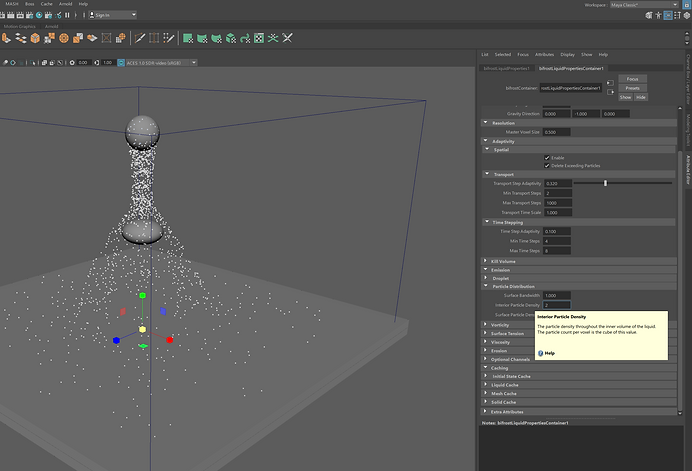Expand the Mesh Cache section
Image resolution: width=692 pixels, height=471 pixels.
[x=486, y=393]
